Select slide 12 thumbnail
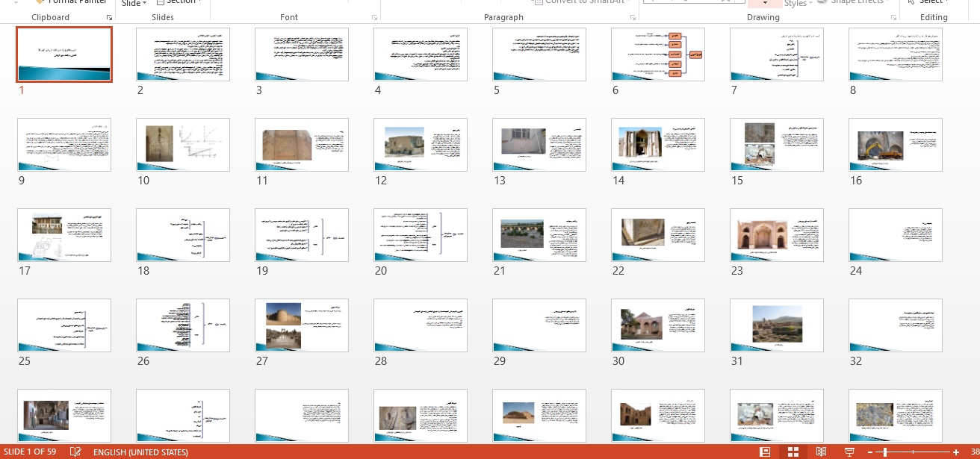Image resolution: width=980 pixels, height=459 pixels. pos(421,145)
